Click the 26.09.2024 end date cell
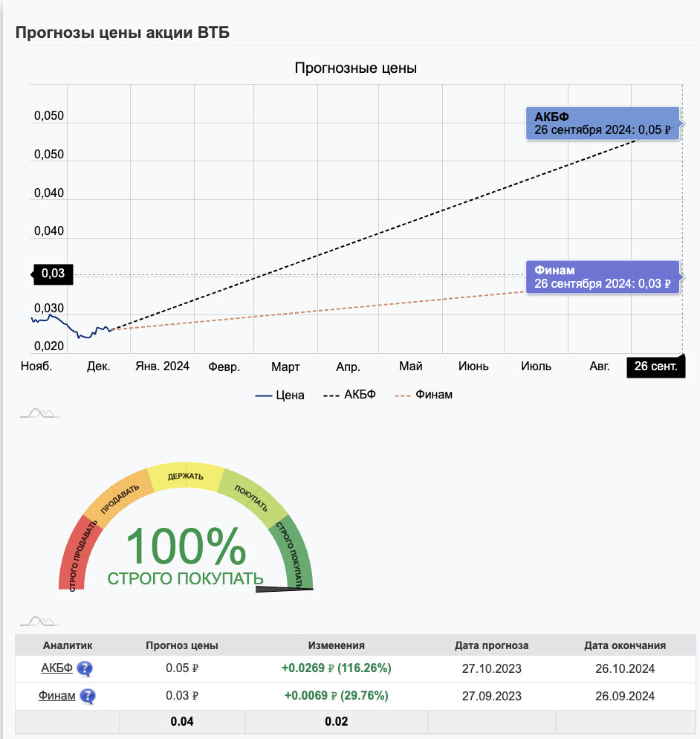The image size is (700, 739). tap(625, 696)
